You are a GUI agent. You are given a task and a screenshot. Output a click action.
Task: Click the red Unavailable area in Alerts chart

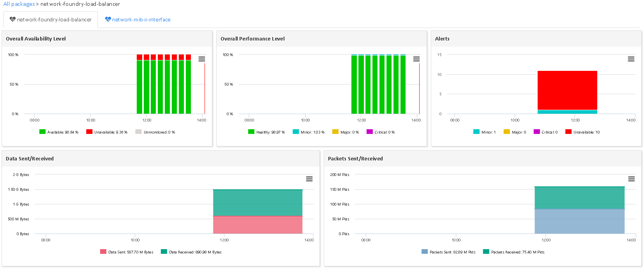point(567,90)
